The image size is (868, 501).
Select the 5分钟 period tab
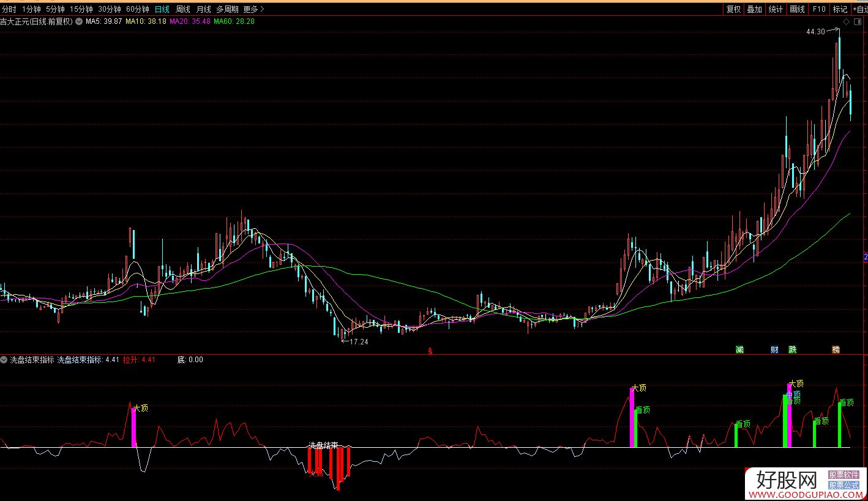(x=55, y=9)
